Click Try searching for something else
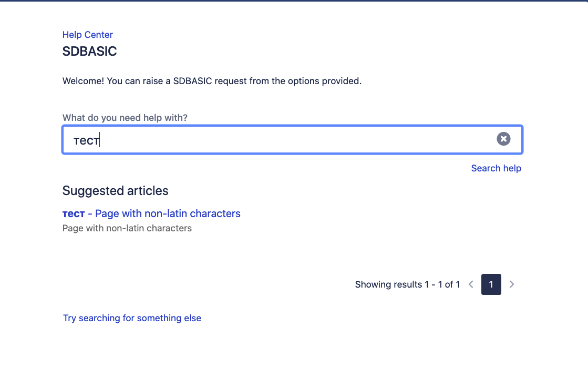The width and height of the screenshot is (588, 388). [x=132, y=318]
